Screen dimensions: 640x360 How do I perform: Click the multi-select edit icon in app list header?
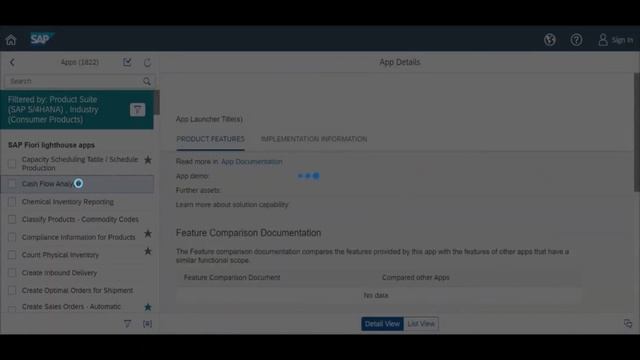[127, 62]
